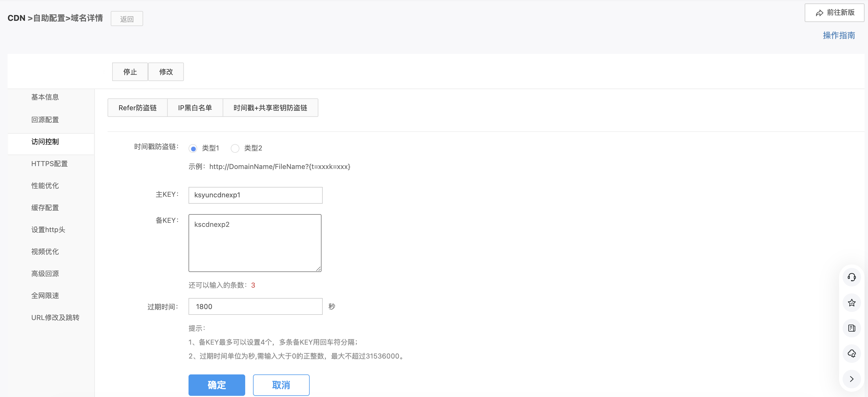868x397 pixels.
Task: Click the 主KEY input field
Action: pos(255,195)
